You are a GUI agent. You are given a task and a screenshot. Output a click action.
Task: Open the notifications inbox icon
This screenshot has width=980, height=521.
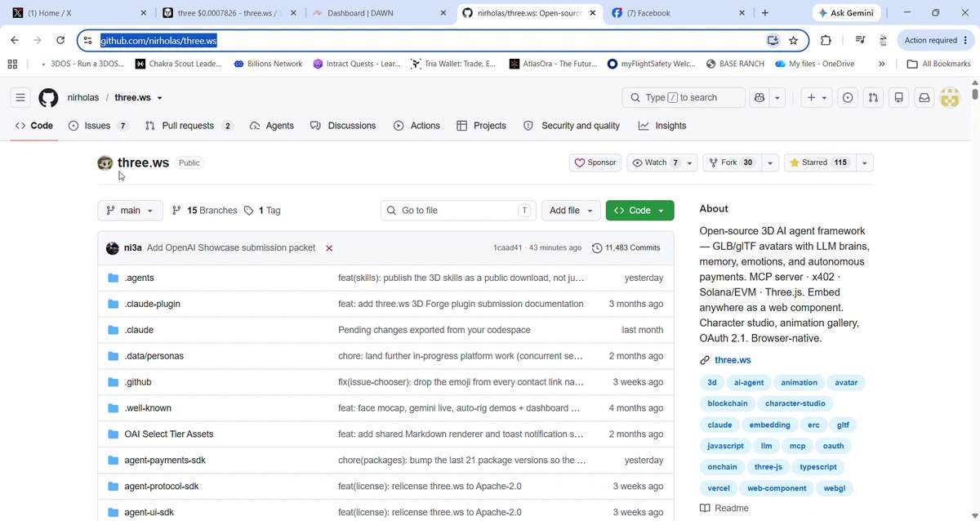click(924, 97)
